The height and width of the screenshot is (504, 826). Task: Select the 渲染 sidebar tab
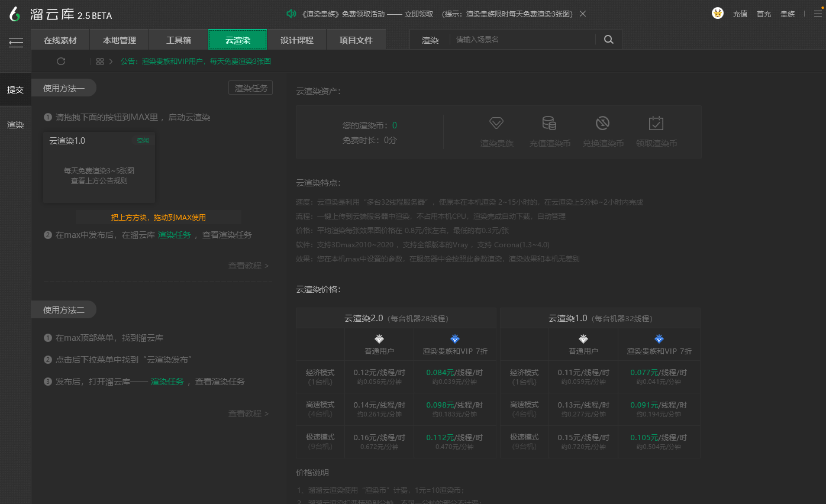(15, 125)
